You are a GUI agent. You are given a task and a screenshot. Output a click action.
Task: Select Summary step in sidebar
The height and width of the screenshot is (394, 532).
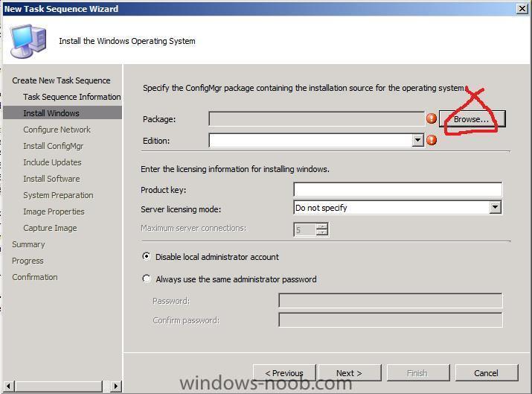pos(28,244)
